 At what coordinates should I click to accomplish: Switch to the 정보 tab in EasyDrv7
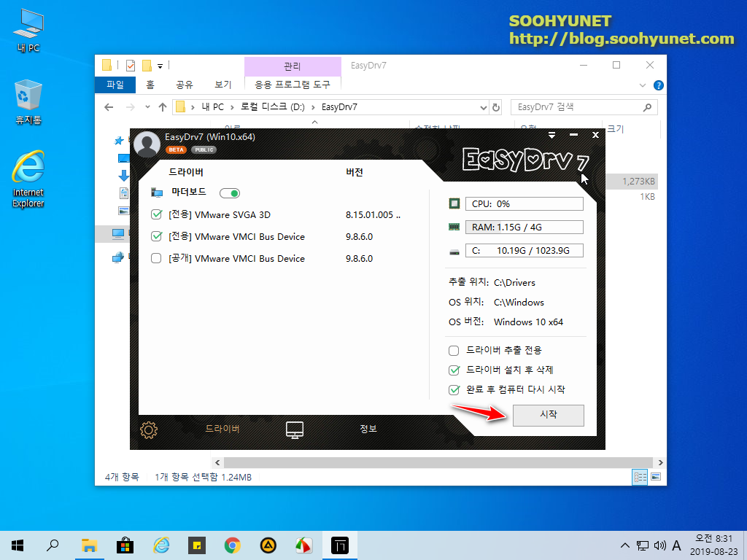[368, 429]
